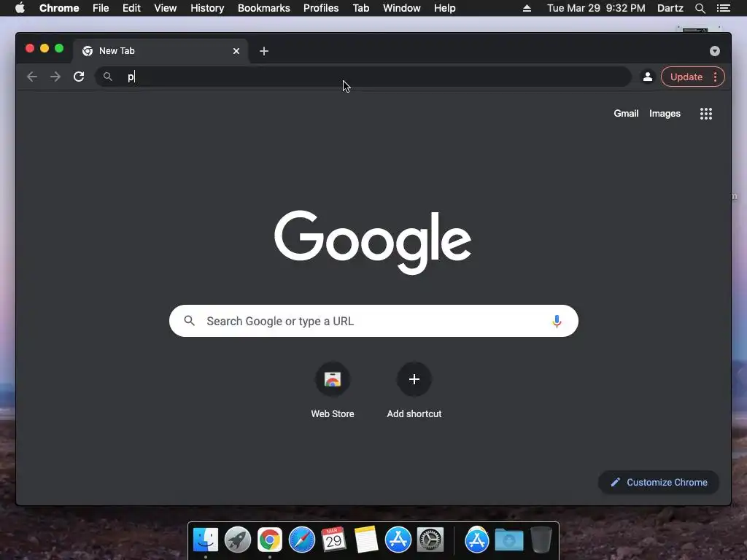Click the magnifier icon in address bar
This screenshot has width=747, height=560.
(x=108, y=77)
